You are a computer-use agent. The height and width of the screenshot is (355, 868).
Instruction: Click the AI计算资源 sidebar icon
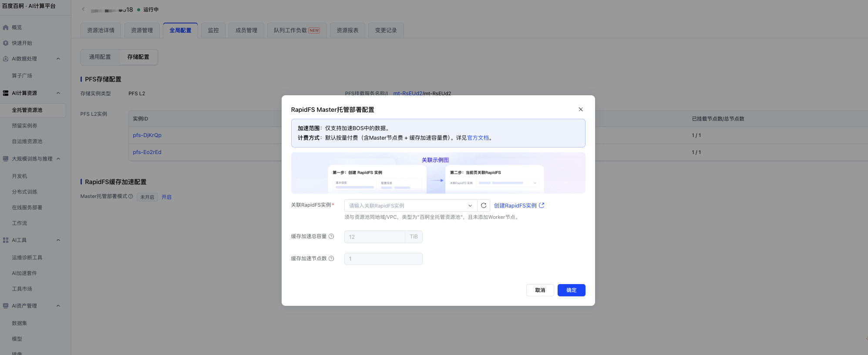pos(6,93)
